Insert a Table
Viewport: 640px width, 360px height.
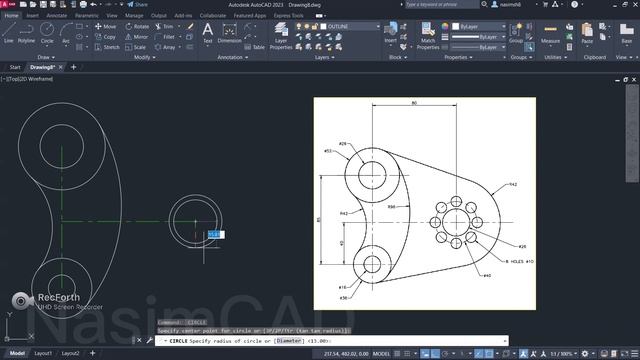[x=255, y=47]
